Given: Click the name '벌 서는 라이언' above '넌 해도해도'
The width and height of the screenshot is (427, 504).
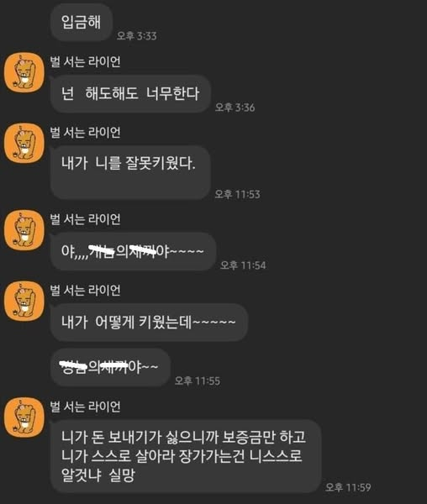Looking at the screenshot, I should pos(85,61).
